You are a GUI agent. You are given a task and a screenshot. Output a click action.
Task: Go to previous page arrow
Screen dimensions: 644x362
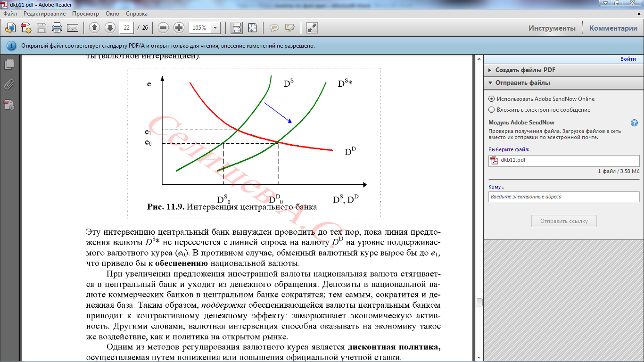[94, 28]
